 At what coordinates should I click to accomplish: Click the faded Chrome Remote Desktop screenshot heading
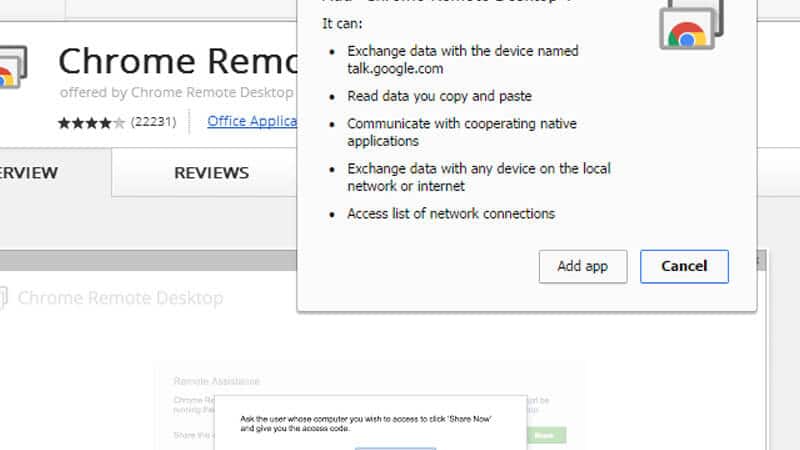pos(120,298)
